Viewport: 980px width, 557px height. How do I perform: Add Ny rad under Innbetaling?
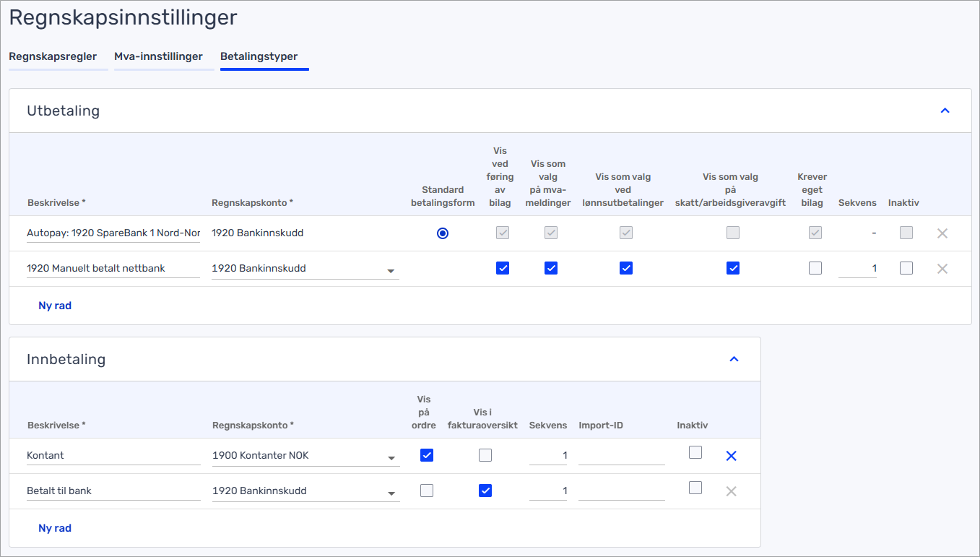(x=55, y=528)
